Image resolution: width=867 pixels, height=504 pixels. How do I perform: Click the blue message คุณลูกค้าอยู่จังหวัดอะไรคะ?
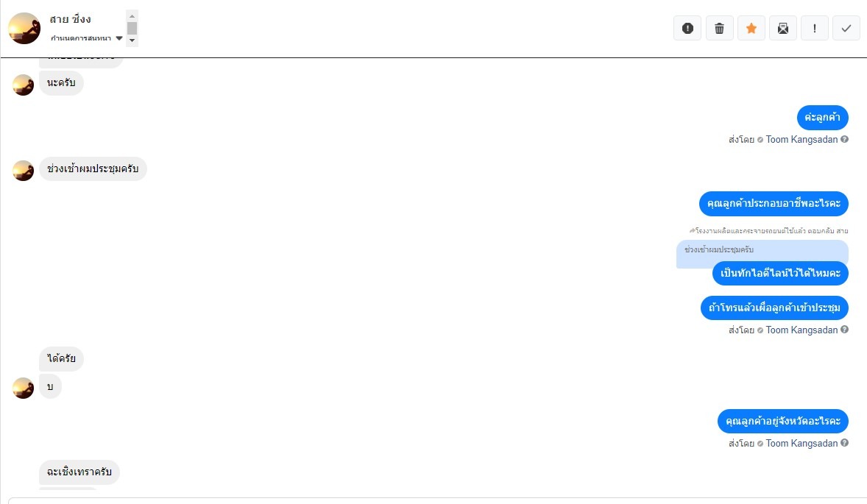click(x=783, y=422)
